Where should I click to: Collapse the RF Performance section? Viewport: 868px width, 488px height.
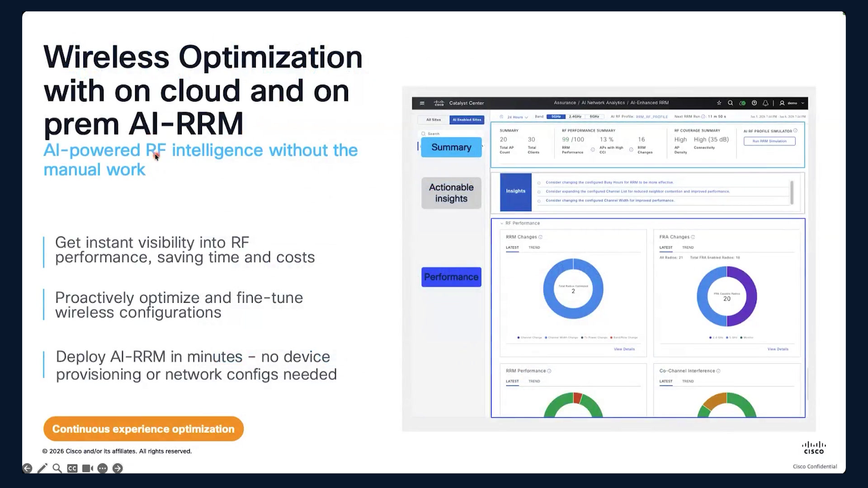coord(502,223)
